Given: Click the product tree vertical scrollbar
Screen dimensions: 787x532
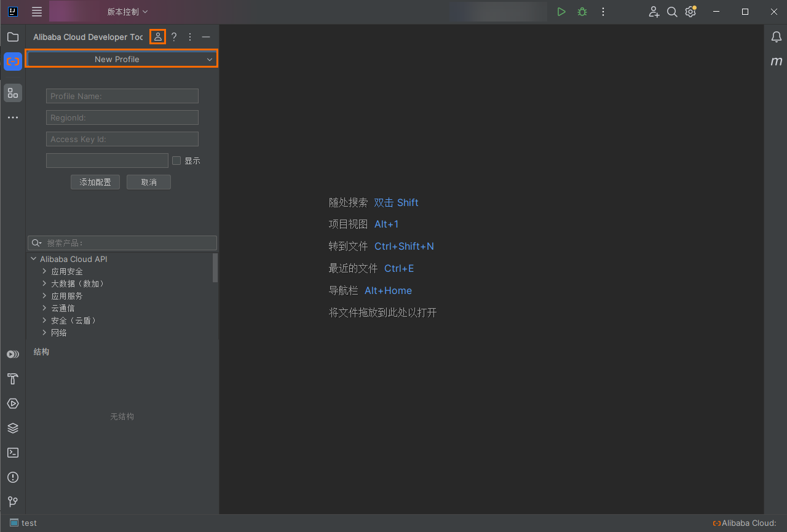Looking at the screenshot, I should click(215, 268).
